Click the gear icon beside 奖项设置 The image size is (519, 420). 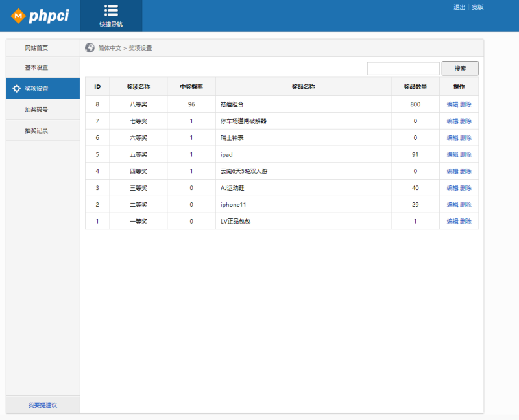click(x=17, y=88)
